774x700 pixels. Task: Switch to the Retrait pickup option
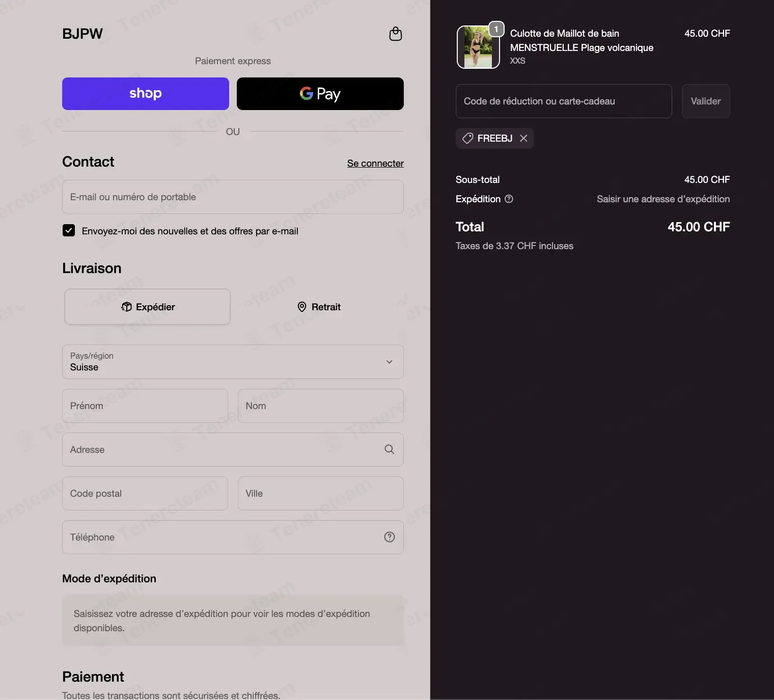(x=319, y=307)
